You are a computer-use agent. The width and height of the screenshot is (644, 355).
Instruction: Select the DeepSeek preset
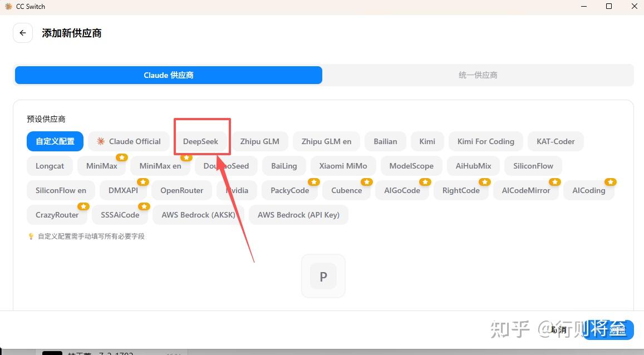point(200,141)
